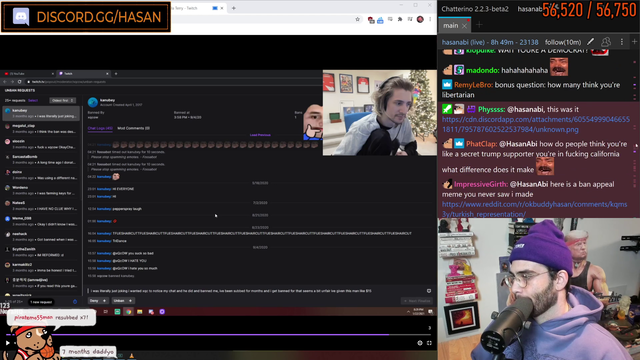This screenshot has height=360, width=640.
Task: Play the video
Action: click(x=7, y=343)
